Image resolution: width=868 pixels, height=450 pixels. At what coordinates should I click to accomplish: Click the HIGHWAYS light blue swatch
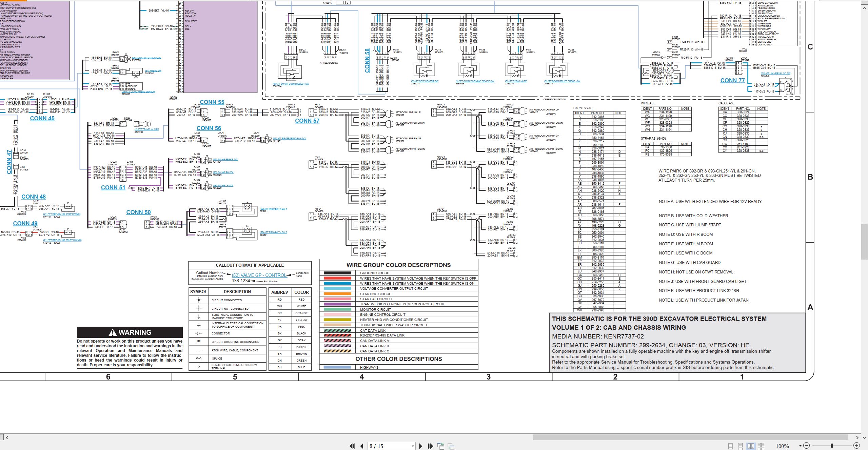coord(337,367)
